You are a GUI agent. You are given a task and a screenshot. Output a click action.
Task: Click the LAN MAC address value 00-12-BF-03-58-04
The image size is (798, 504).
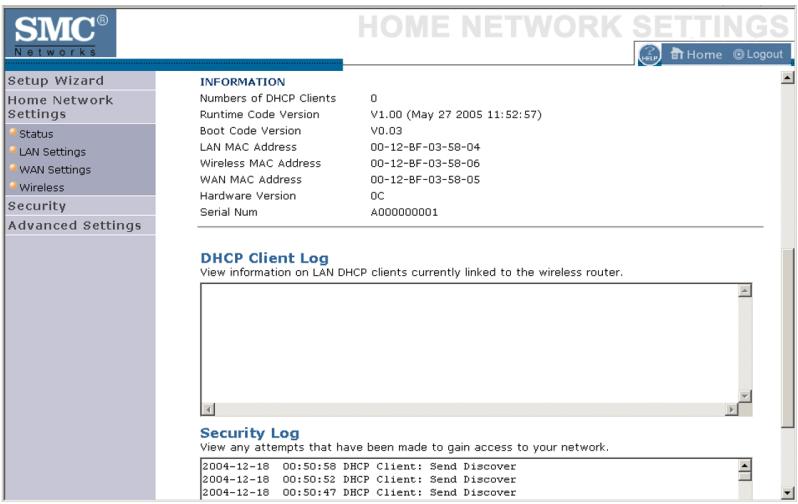pos(425,147)
